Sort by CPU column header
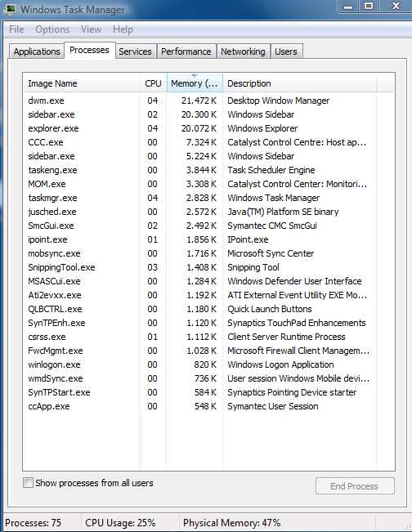 point(153,83)
